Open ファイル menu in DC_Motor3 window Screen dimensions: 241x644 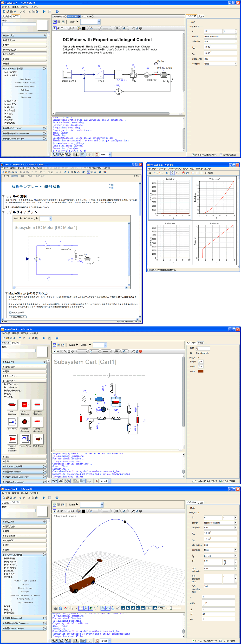(x=6, y=7)
